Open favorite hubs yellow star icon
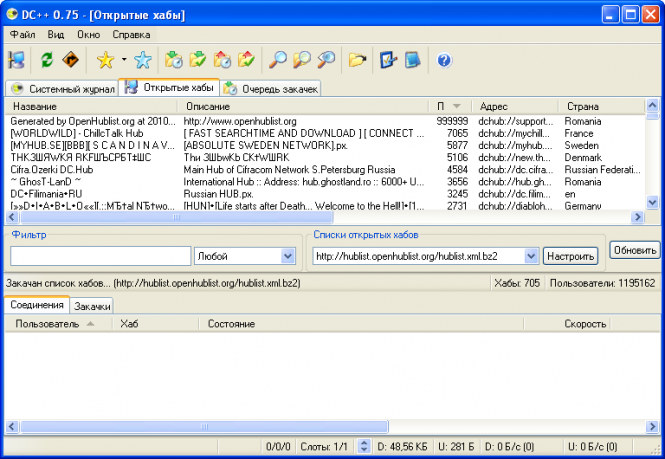 106,60
